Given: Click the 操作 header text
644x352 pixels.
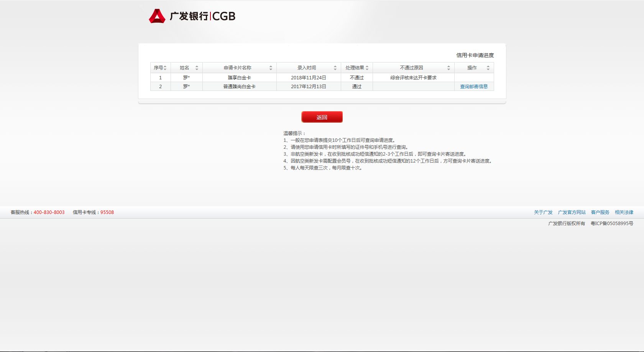Looking at the screenshot, I should pos(472,68).
